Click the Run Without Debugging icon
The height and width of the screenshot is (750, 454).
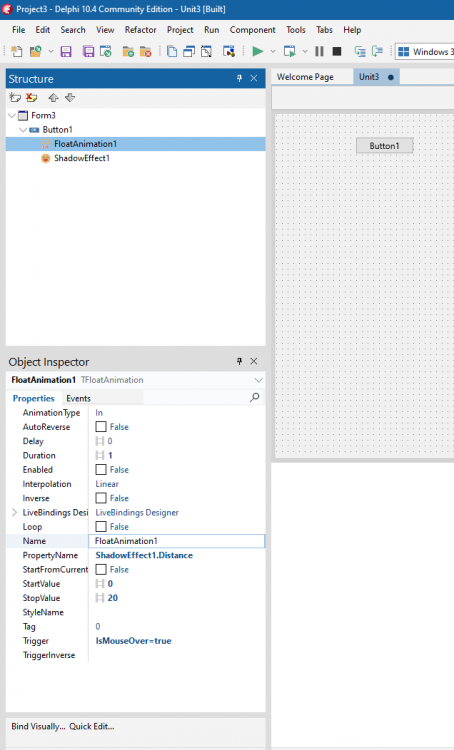tap(289, 51)
